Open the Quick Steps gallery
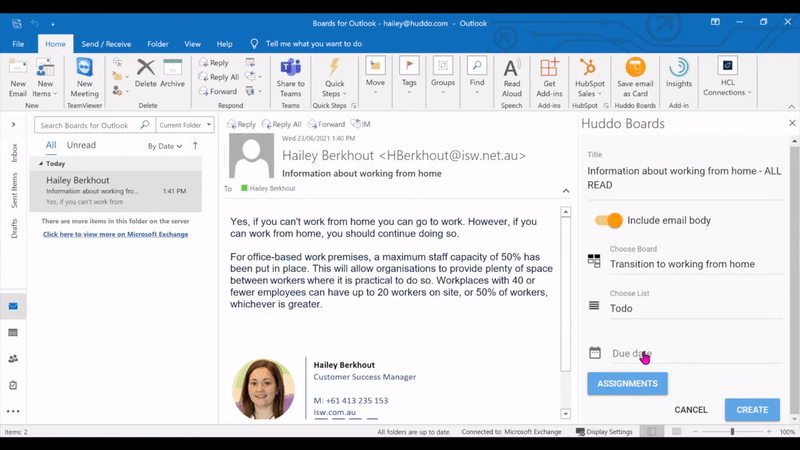 [335, 78]
